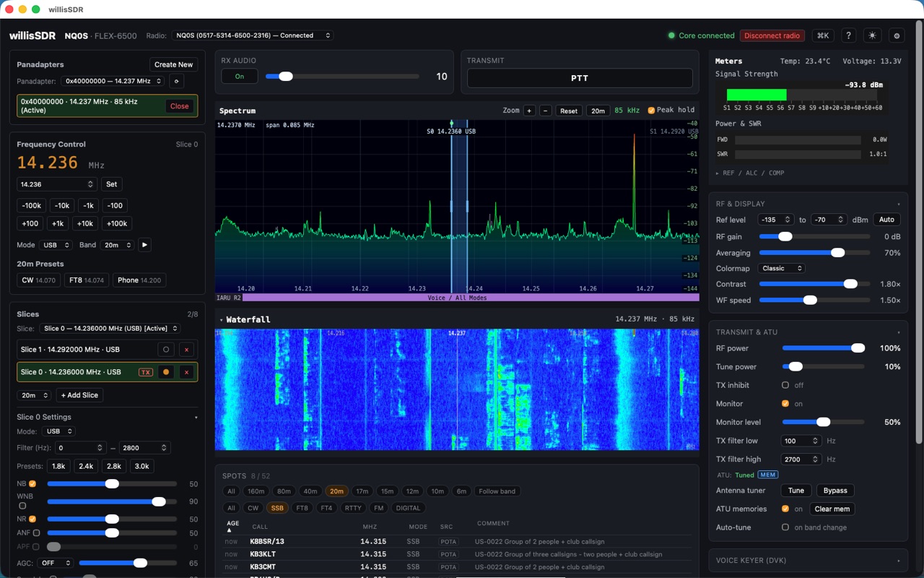Screen dimensions: 924x578
Task: Zoom in the spectrum with the plus icon
Action: point(529,111)
